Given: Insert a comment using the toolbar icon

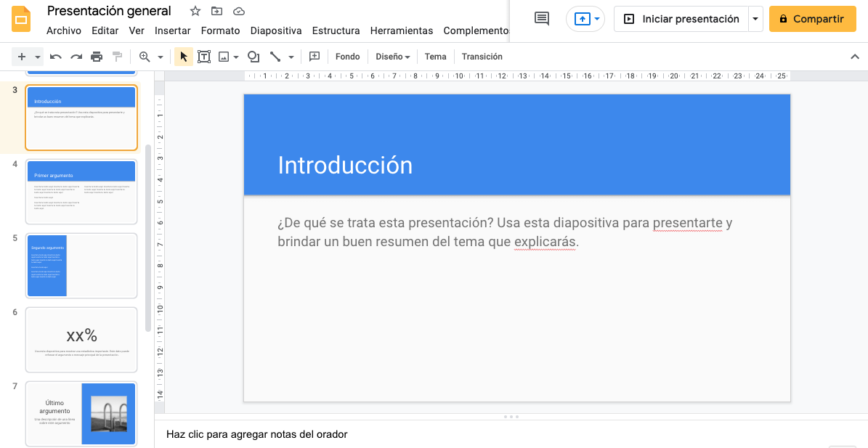Looking at the screenshot, I should (x=315, y=56).
